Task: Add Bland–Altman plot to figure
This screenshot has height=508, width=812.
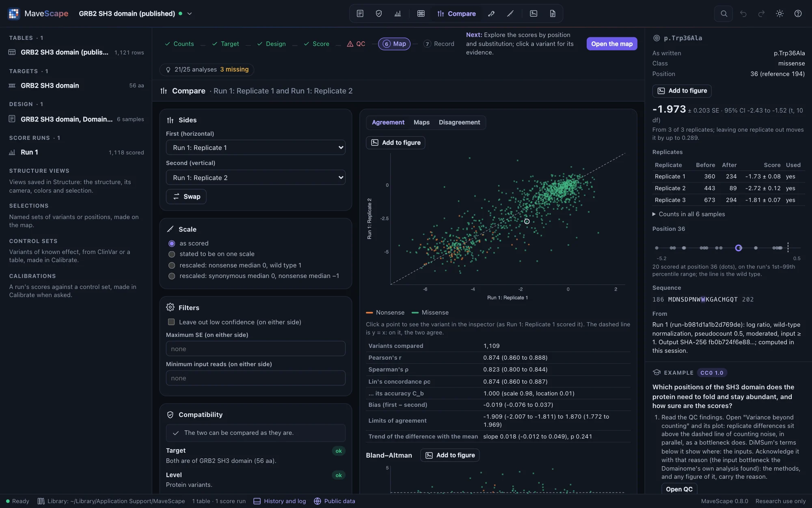Action: tap(450, 455)
